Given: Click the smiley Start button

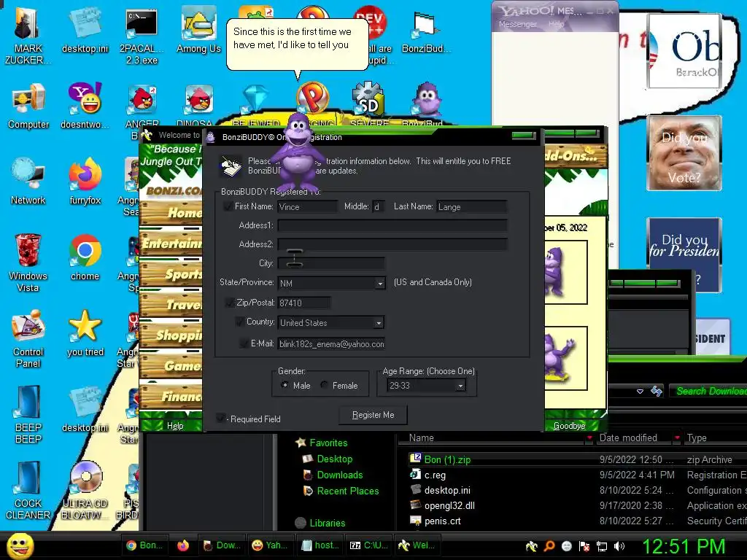Looking at the screenshot, I should coord(20,546).
